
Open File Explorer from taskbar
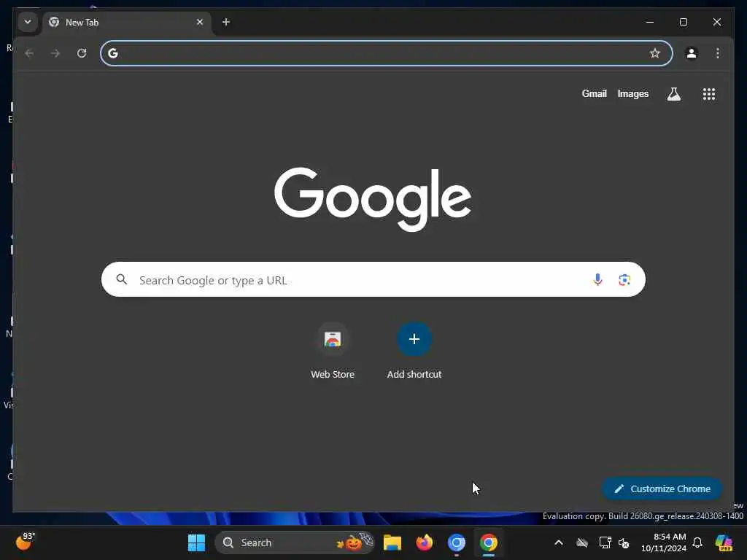click(x=392, y=542)
